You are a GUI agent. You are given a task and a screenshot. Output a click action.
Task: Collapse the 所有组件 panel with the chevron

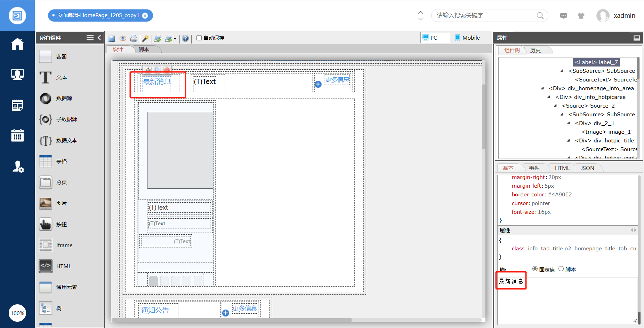point(99,38)
